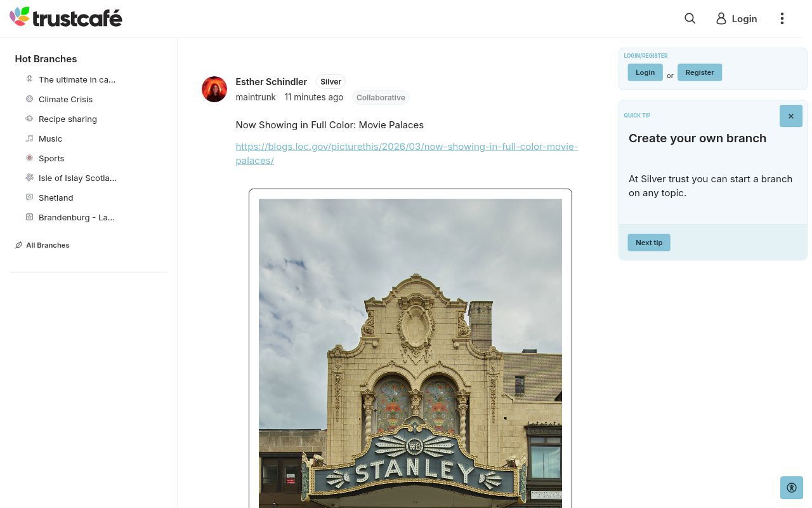
Task: Click the post title Now Showing in Full Color
Action: [329, 125]
